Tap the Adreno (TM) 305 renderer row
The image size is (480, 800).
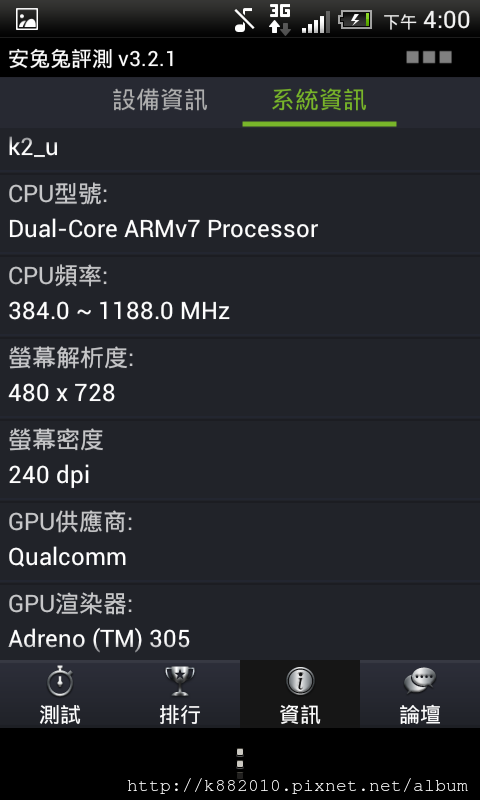240,622
